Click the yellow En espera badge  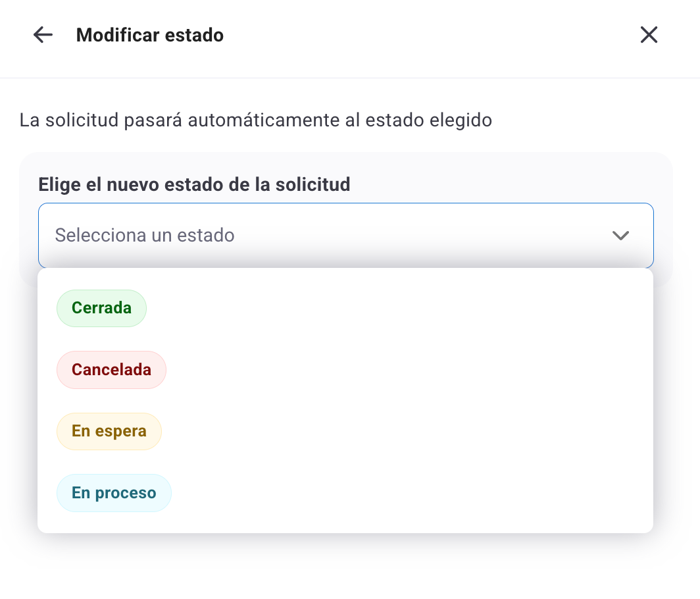[109, 432]
